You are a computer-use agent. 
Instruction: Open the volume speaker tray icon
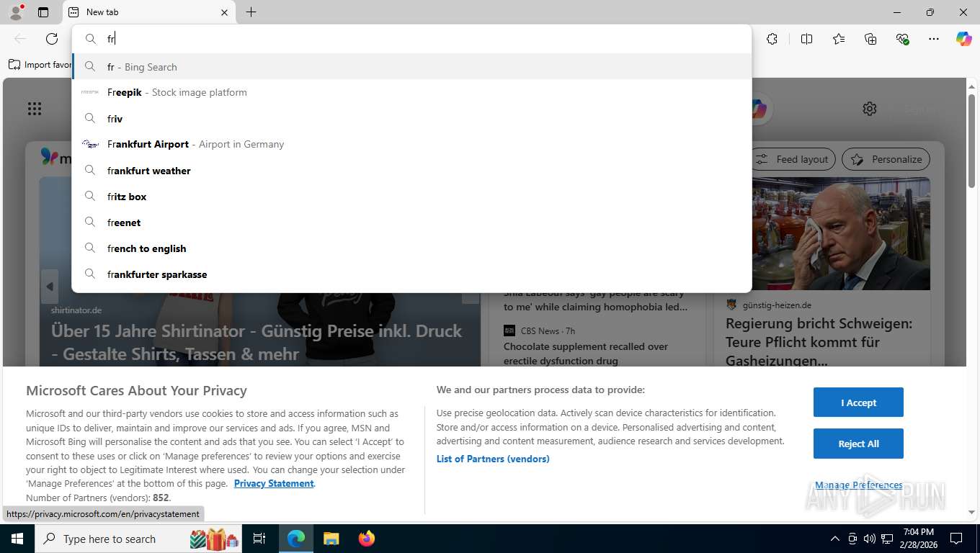(869, 539)
